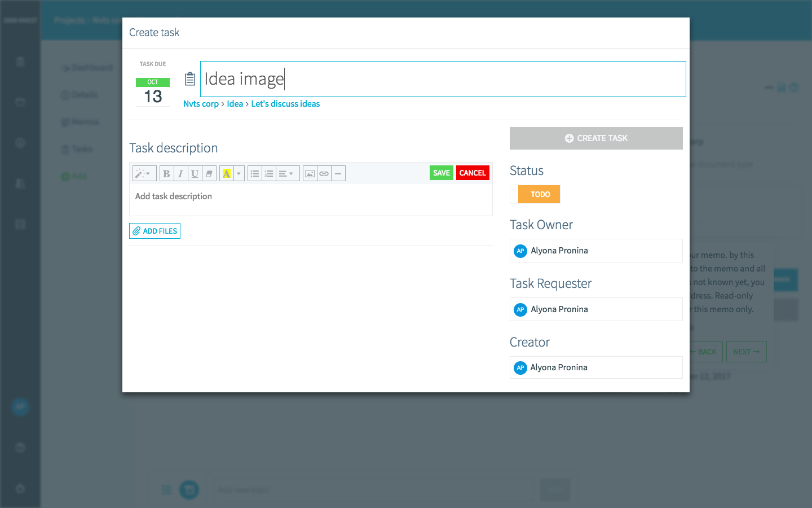Select the Task Owner Alyona Pronina field

pos(596,251)
